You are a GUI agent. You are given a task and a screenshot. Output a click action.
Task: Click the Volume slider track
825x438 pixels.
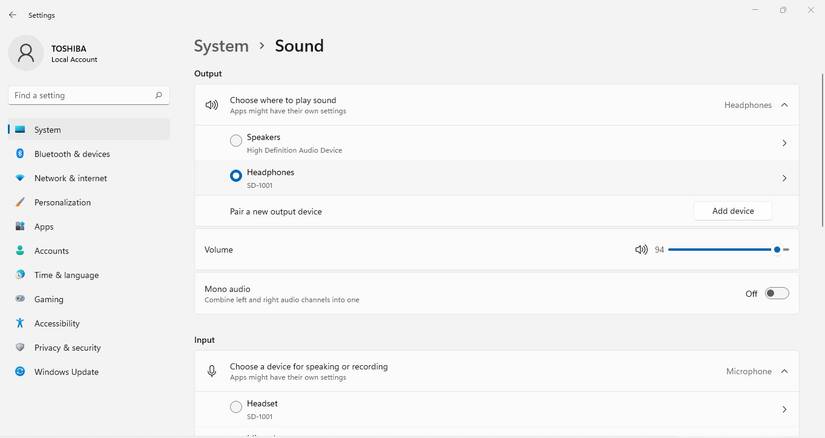tap(720, 250)
